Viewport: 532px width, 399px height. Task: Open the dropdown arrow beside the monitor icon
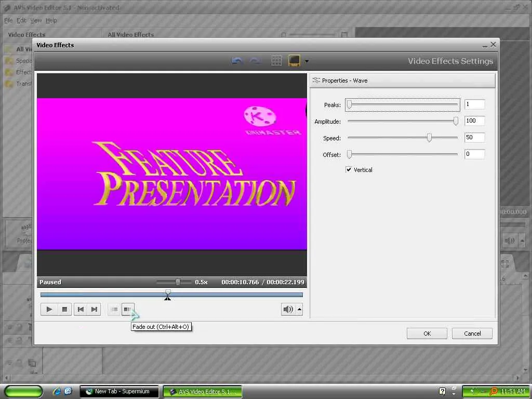[x=307, y=61]
